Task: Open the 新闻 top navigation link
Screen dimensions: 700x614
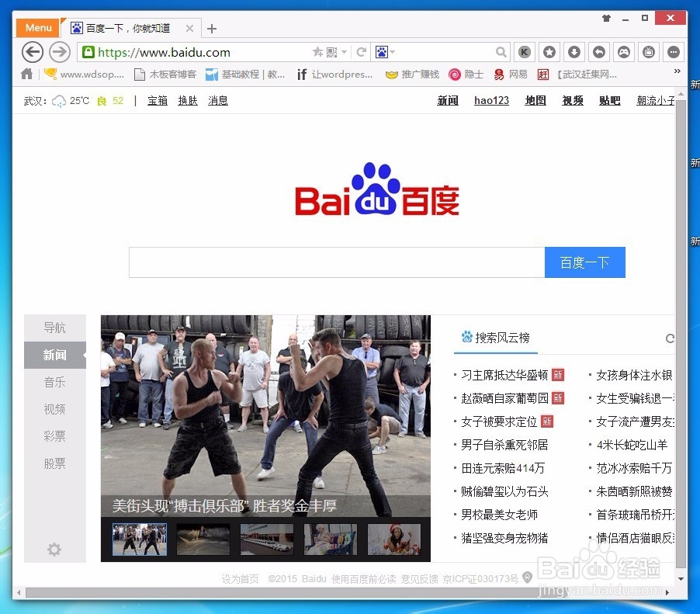Action: coord(448,101)
